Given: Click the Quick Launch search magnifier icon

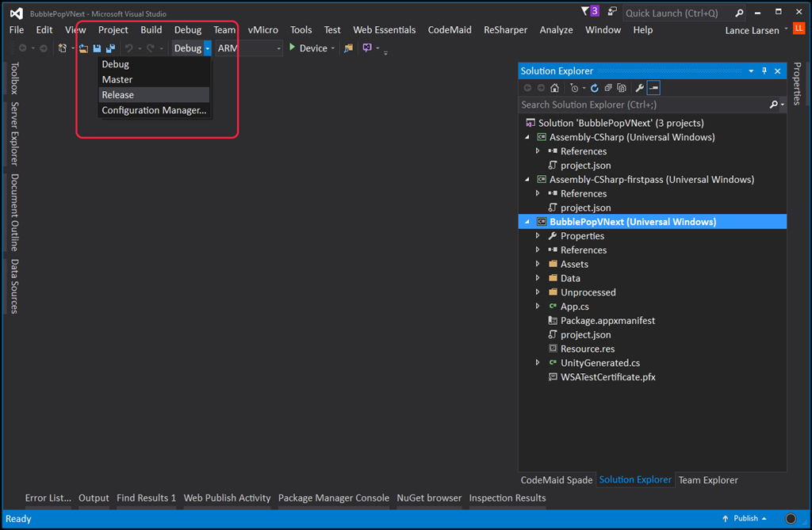Looking at the screenshot, I should click(739, 13).
